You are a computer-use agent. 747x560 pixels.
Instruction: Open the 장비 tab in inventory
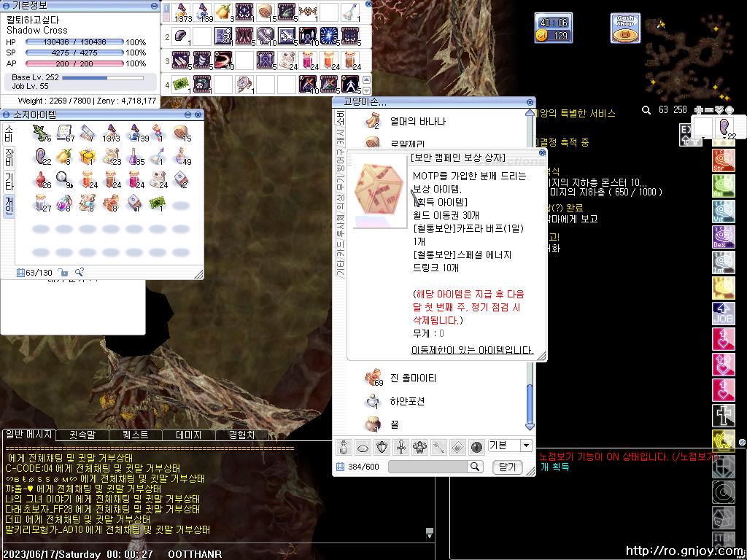tap(8, 156)
